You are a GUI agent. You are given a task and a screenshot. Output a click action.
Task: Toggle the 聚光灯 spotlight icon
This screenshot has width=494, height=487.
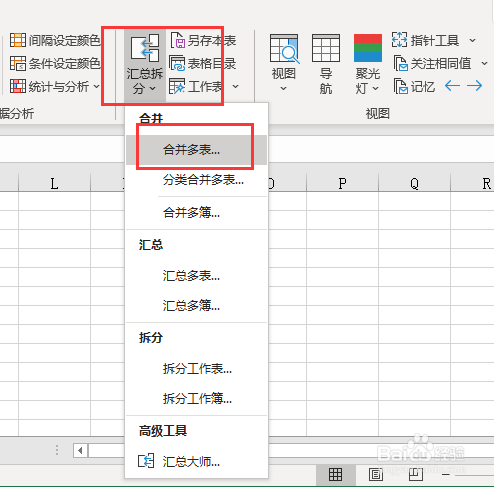point(368,48)
